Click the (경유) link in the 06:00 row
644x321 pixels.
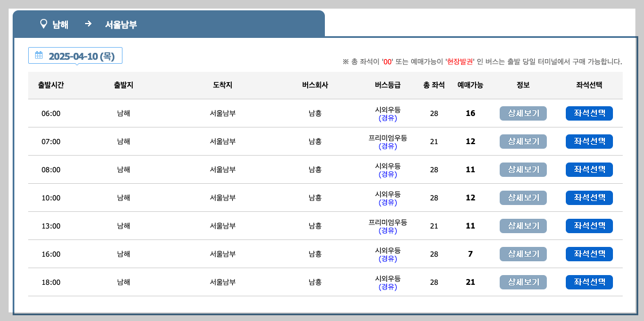(388, 118)
